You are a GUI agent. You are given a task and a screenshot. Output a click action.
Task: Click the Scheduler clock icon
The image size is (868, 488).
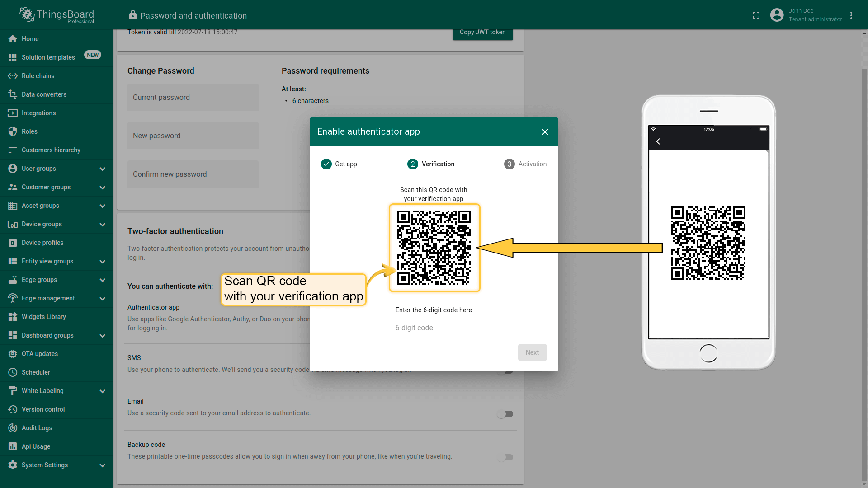(13, 372)
